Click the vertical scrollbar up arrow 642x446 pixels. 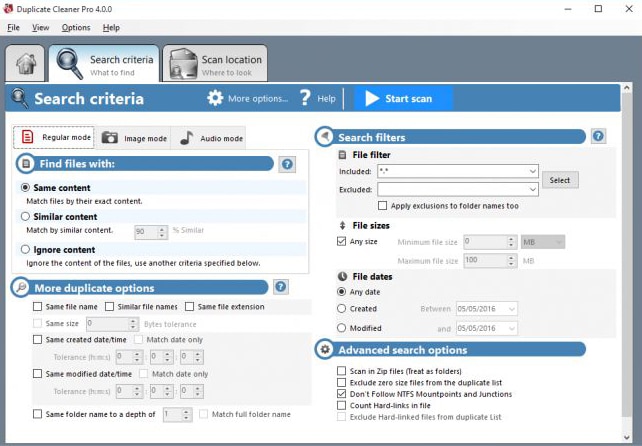[627, 88]
